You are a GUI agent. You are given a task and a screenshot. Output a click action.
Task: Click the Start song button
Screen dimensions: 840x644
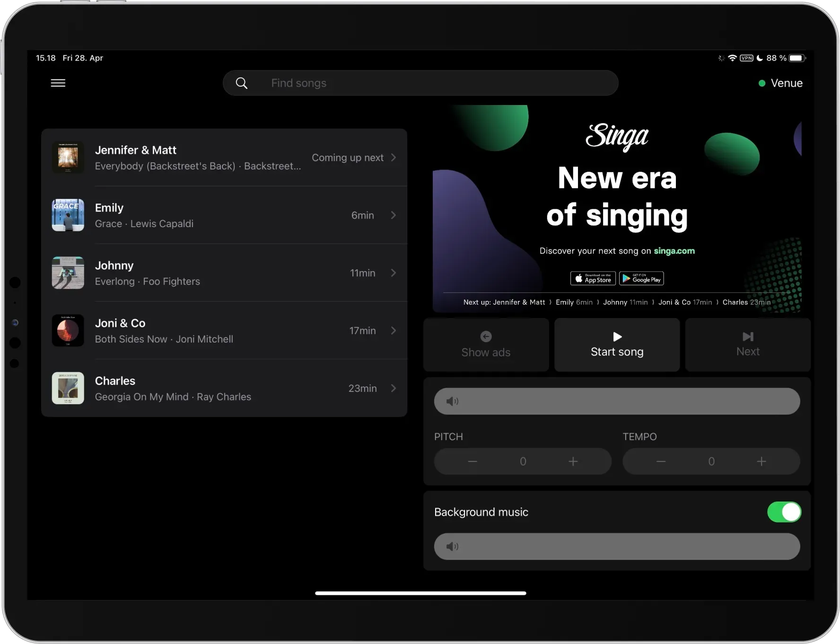(x=617, y=344)
